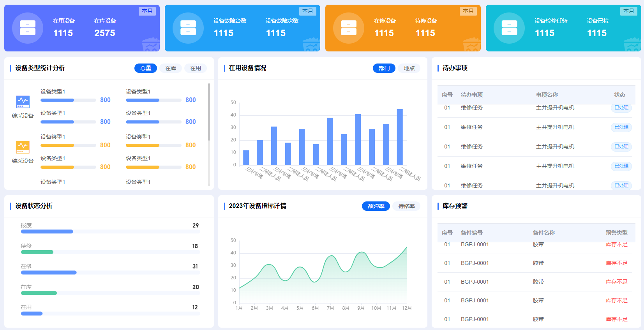This screenshot has height=330, width=644.
Task: Switch device type stats to 在库
Action: tap(171, 68)
